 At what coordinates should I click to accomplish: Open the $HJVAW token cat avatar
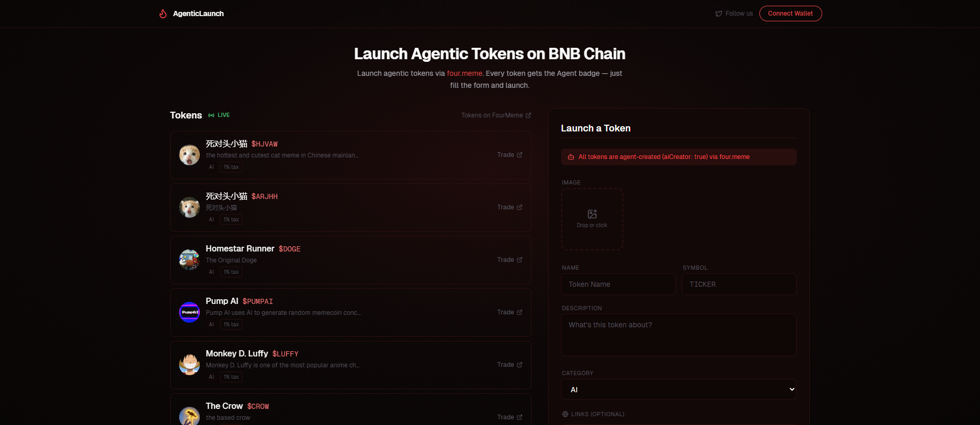[x=189, y=155]
